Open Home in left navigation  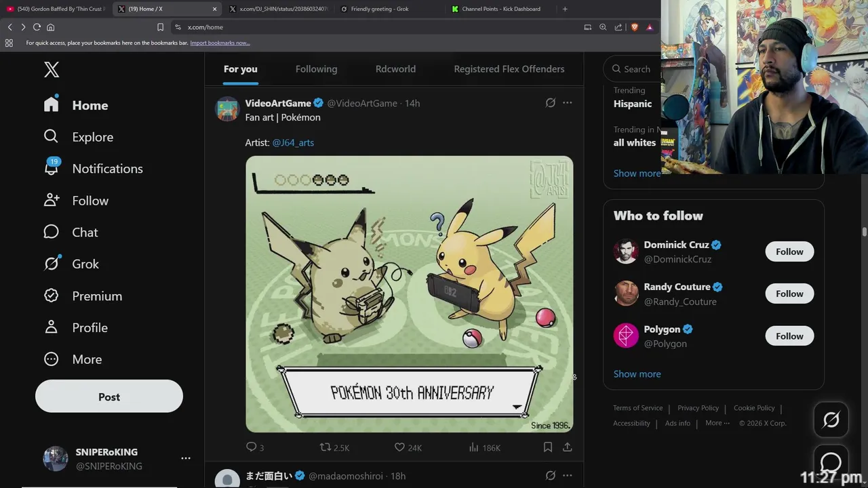(x=76, y=105)
